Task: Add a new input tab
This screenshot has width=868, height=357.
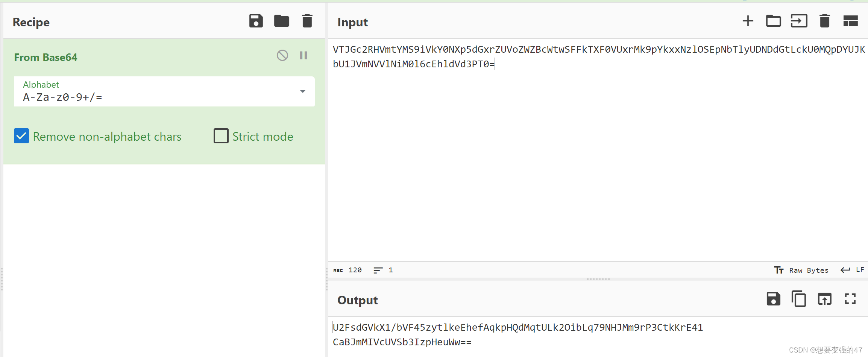Action: pyautogui.click(x=748, y=21)
